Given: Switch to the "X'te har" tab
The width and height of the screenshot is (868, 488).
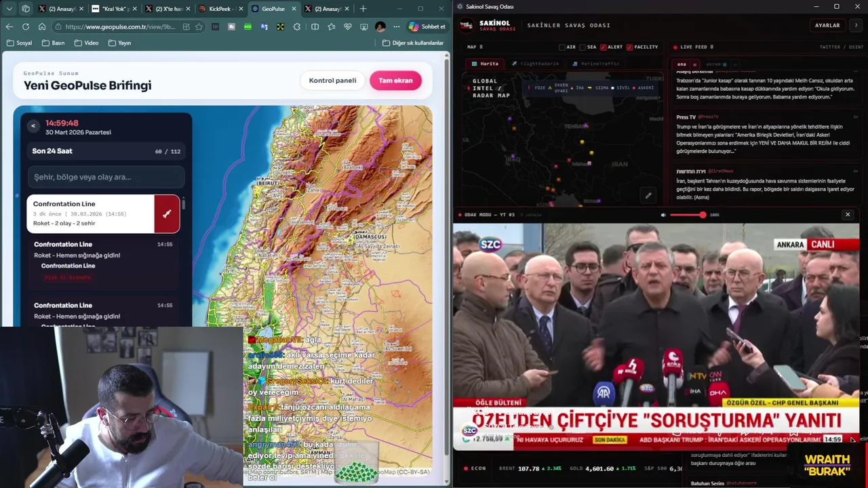Looking at the screenshot, I should click(167, 9).
